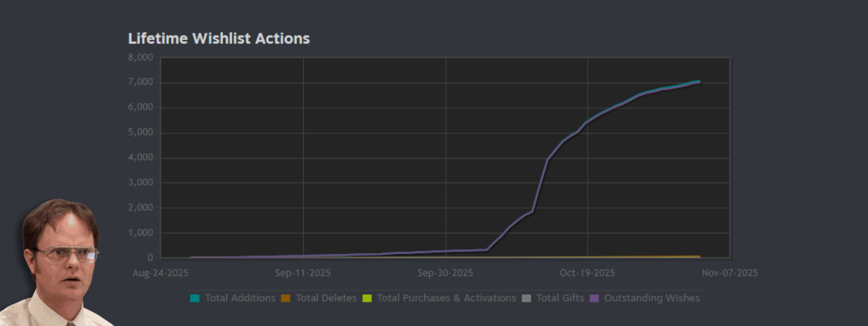
Task: Click the purple Outstanding Wishes legend swatch
Action: point(594,298)
